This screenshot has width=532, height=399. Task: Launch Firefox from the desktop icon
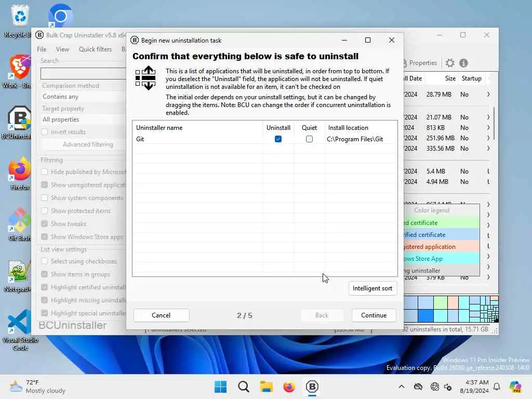click(20, 174)
